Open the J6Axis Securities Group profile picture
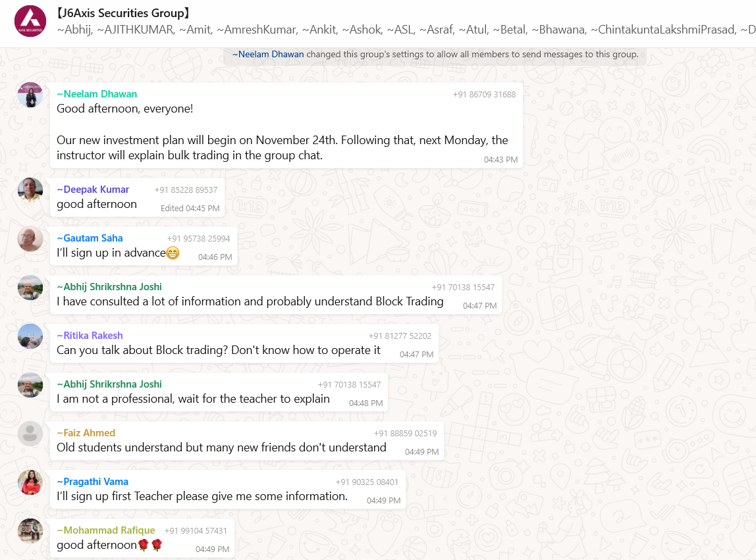Screen dimensions: 756x560 coord(30,21)
